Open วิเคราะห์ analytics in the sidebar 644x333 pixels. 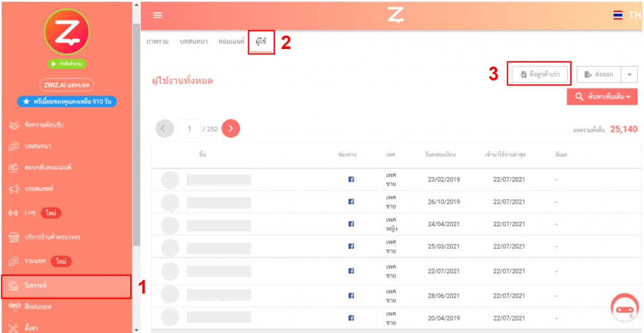coord(65,285)
